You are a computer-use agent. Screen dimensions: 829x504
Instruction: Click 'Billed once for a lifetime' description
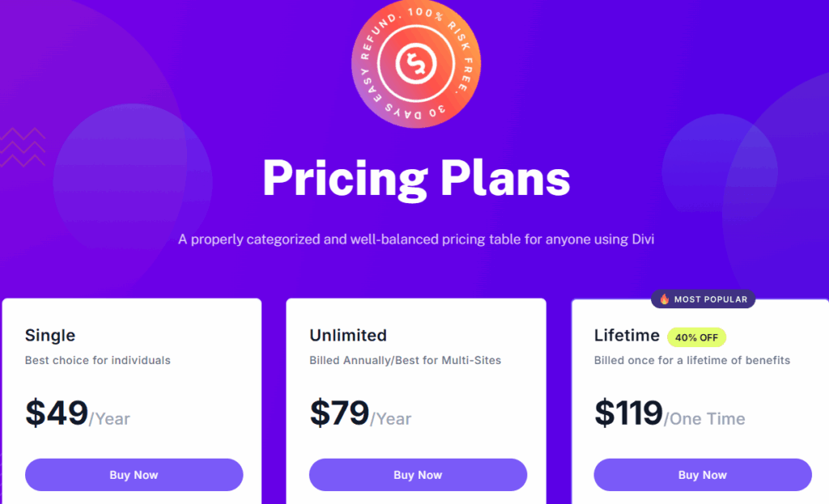[692, 360]
